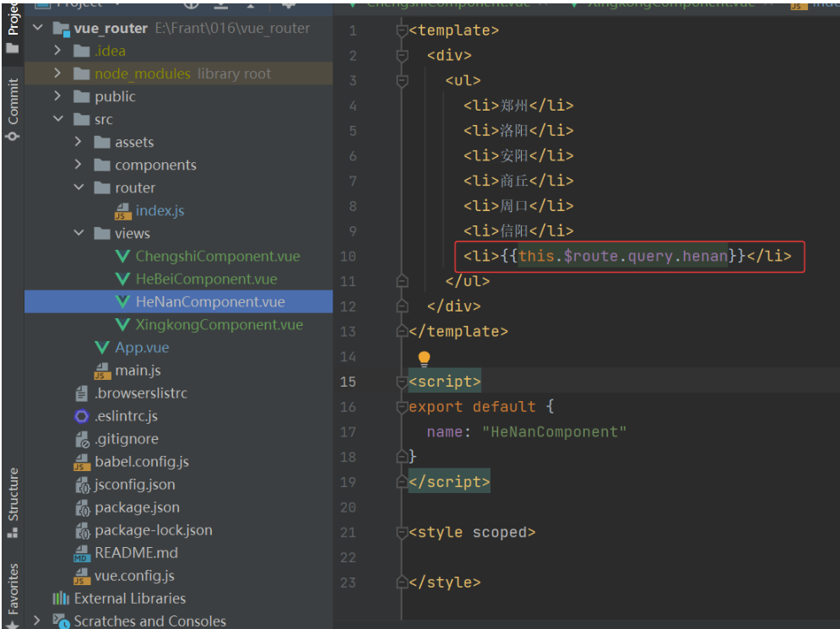Fold the template tag on line 1
The width and height of the screenshot is (840, 629).
point(402,30)
